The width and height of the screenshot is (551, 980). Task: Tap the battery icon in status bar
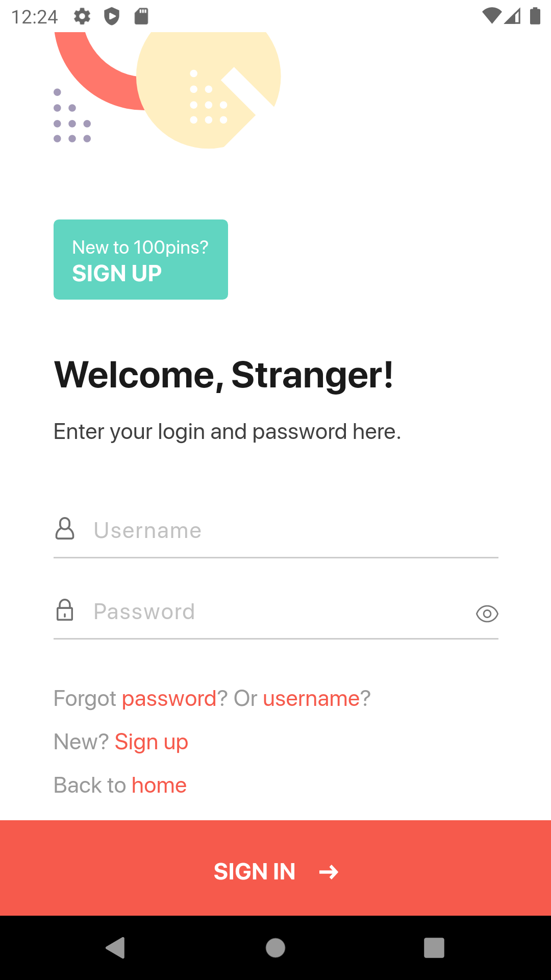coord(535,16)
